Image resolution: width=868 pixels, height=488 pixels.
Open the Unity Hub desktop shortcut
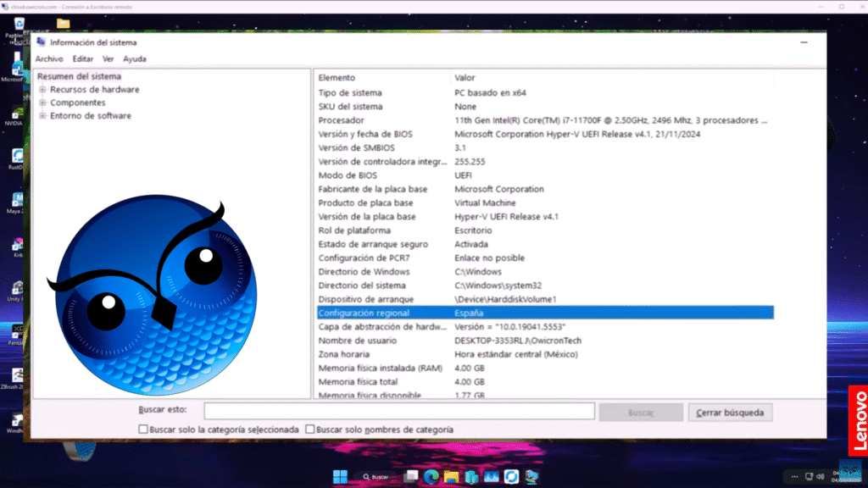tap(16, 287)
